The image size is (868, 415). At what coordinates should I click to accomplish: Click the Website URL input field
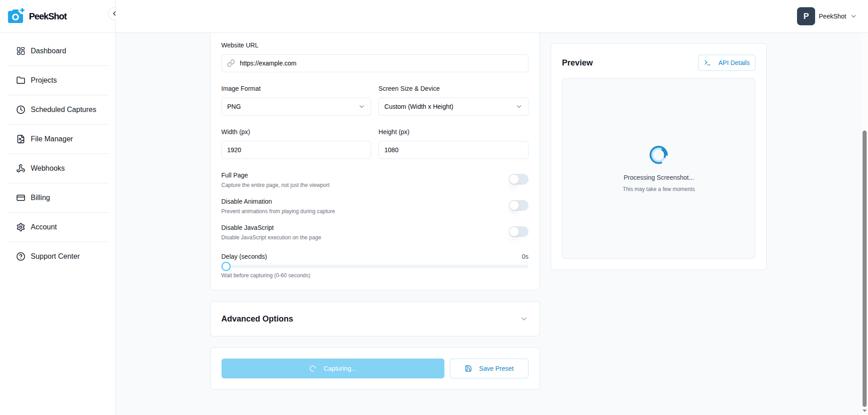point(380,63)
